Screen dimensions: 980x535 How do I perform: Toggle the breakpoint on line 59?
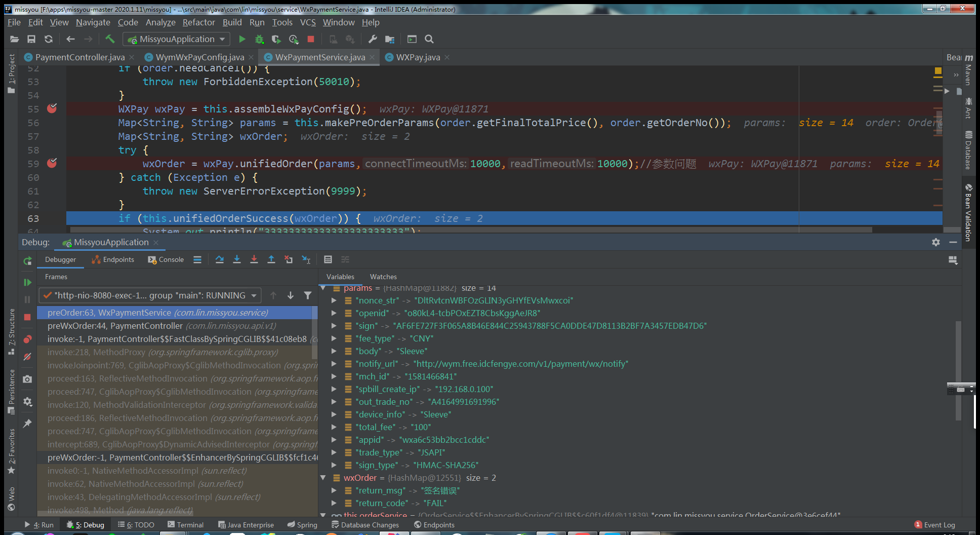52,163
